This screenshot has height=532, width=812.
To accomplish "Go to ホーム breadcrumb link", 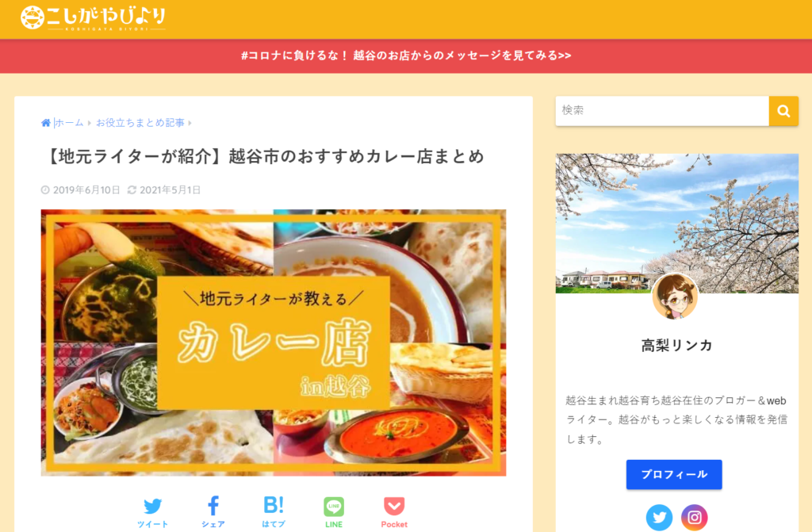I will (x=69, y=123).
